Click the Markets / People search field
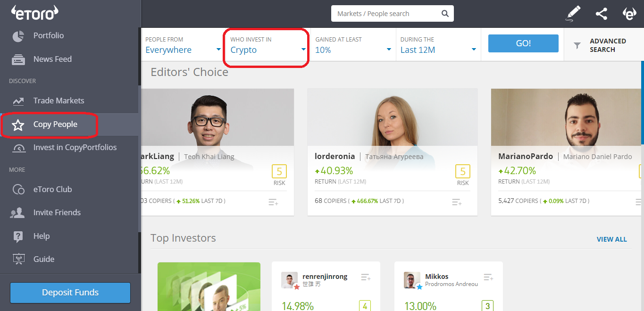The width and height of the screenshot is (644, 311). point(393,14)
